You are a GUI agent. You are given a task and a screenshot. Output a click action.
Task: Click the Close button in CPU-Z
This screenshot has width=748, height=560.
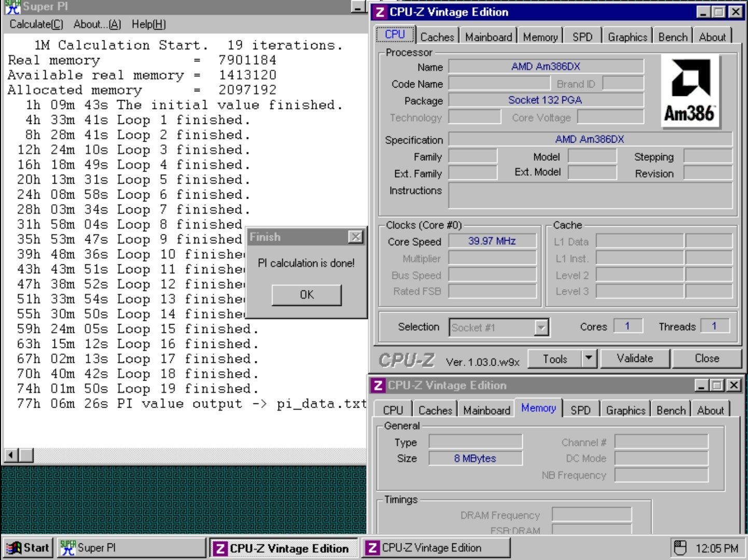[x=707, y=358]
